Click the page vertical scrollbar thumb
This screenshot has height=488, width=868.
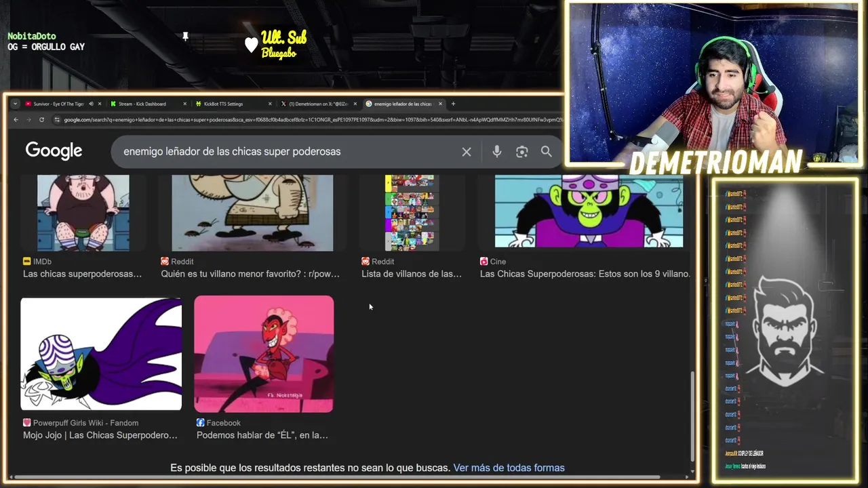coord(692,416)
